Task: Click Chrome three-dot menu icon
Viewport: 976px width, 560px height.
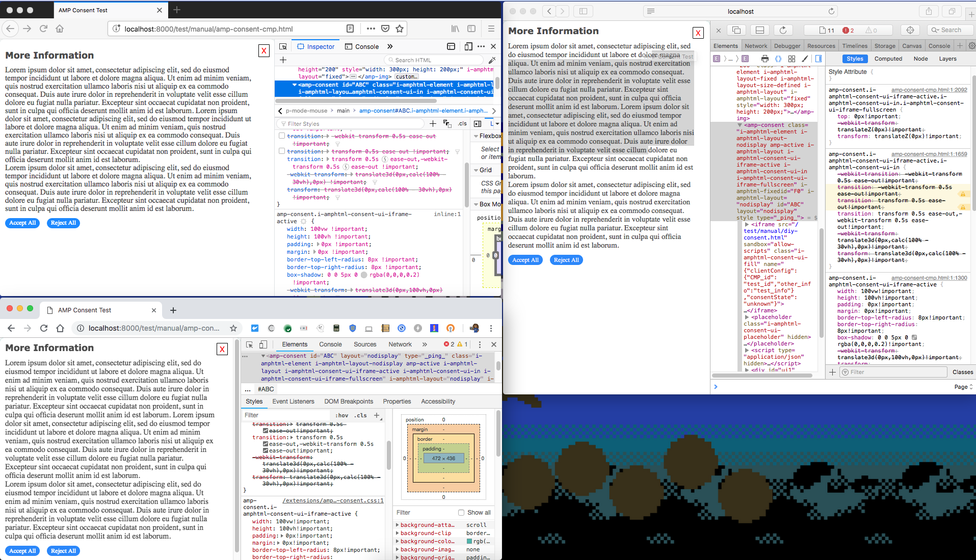Action: tap(491, 328)
